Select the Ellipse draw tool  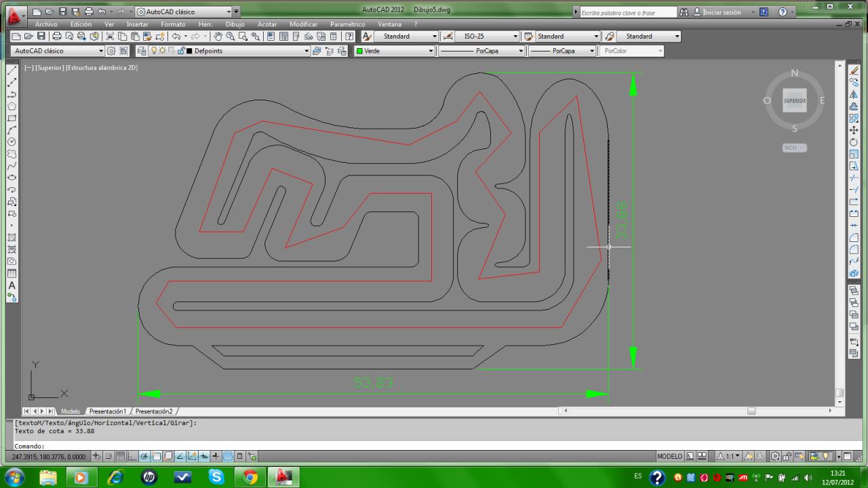(x=12, y=178)
